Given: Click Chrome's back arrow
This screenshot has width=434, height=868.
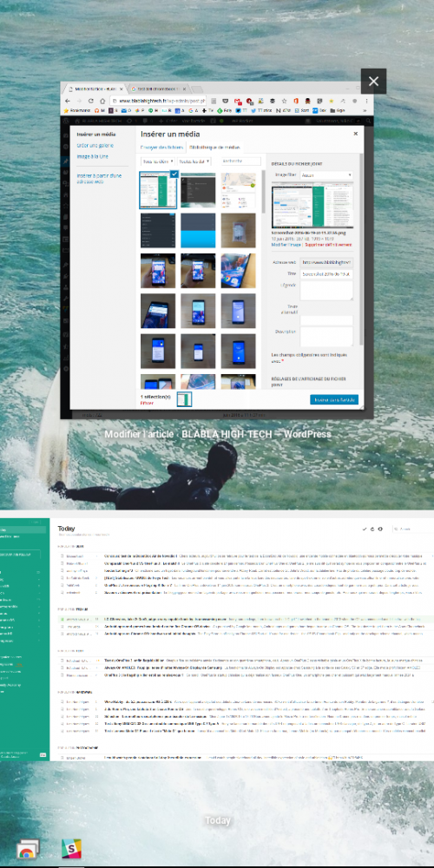Looking at the screenshot, I should point(68,102).
